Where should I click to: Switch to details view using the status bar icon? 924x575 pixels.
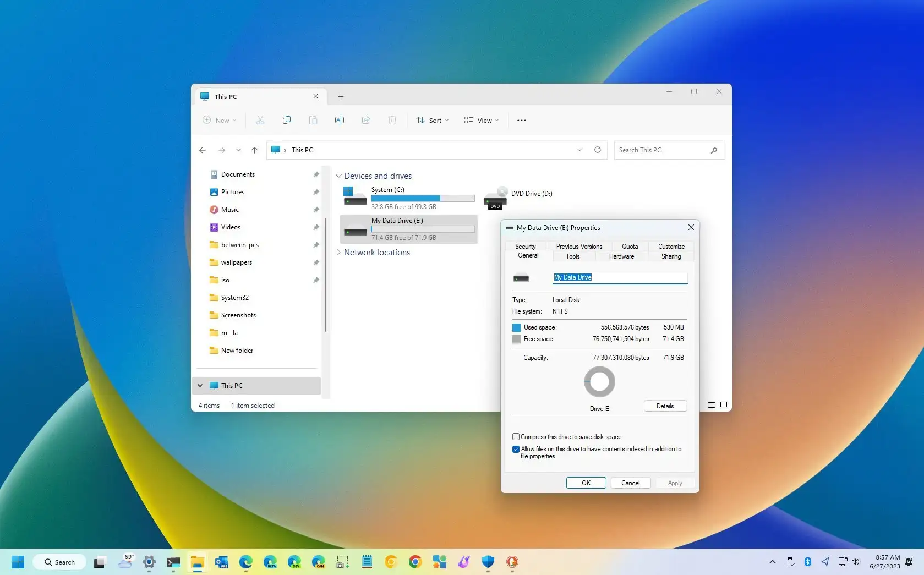(710, 404)
